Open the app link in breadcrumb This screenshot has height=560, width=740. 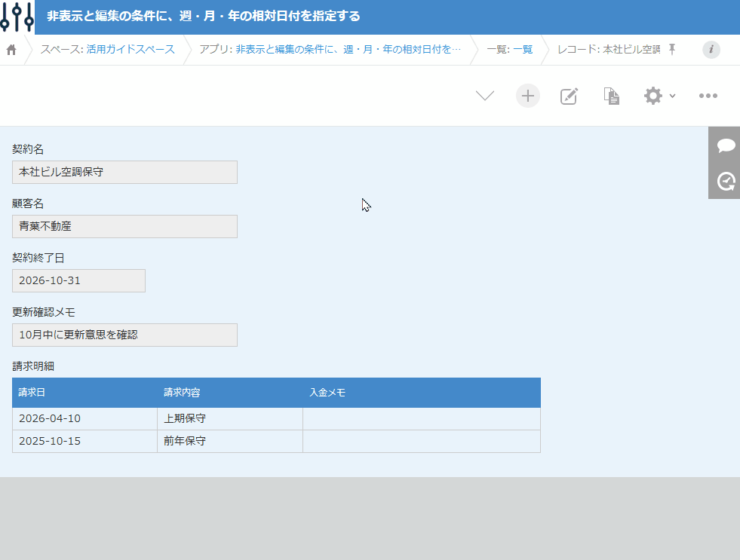point(349,50)
